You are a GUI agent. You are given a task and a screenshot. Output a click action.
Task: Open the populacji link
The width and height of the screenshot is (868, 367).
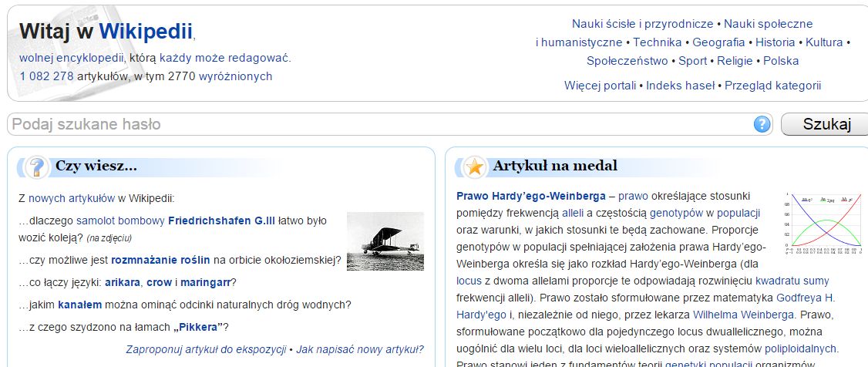tap(738, 213)
